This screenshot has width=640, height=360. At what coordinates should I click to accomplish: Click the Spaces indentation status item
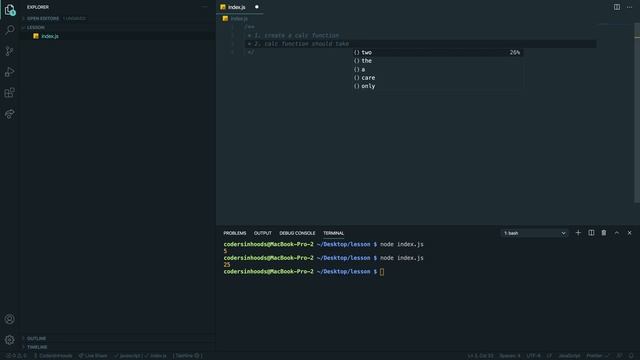pos(510,356)
